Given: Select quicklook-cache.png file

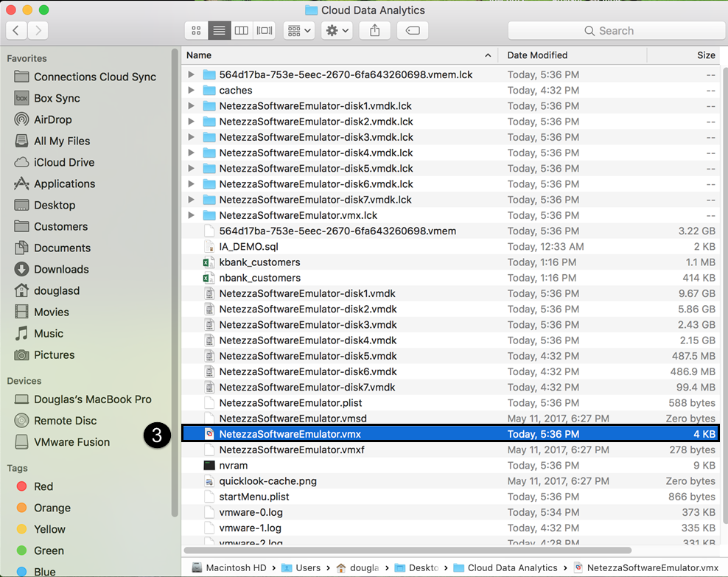Looking at the screenshot, I should pyautogui.click(x=450, y=481).
